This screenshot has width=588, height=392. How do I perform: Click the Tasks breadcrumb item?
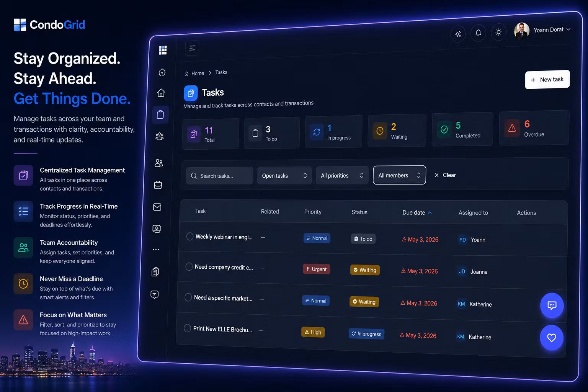[x=221, y=72]
